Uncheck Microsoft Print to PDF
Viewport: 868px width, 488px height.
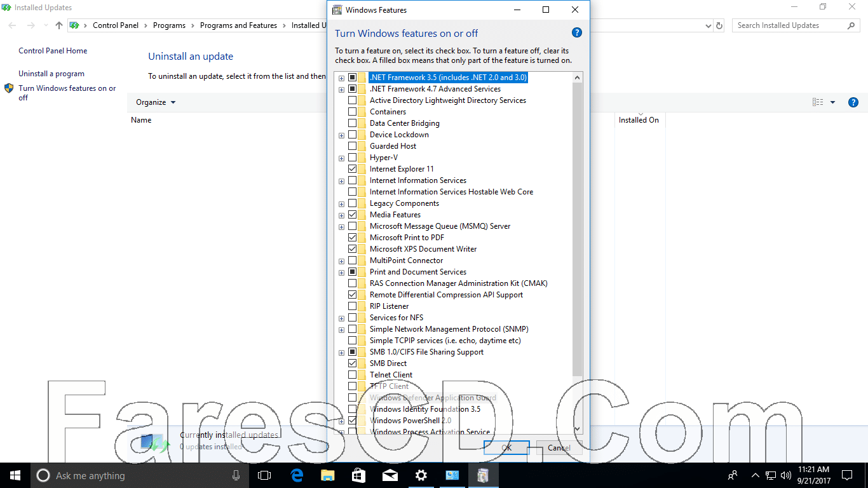[352, 238]
